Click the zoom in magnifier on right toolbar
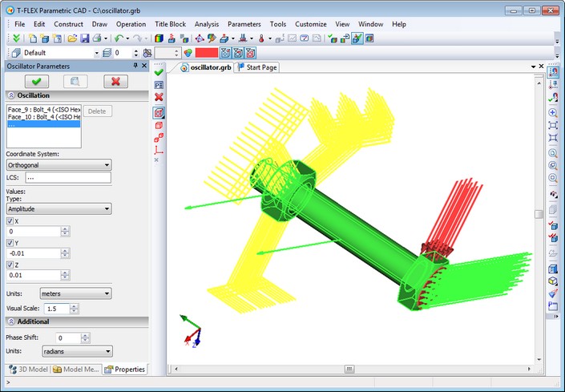The height and width of the screenshot is (392, 565). [x=553, y=113]
